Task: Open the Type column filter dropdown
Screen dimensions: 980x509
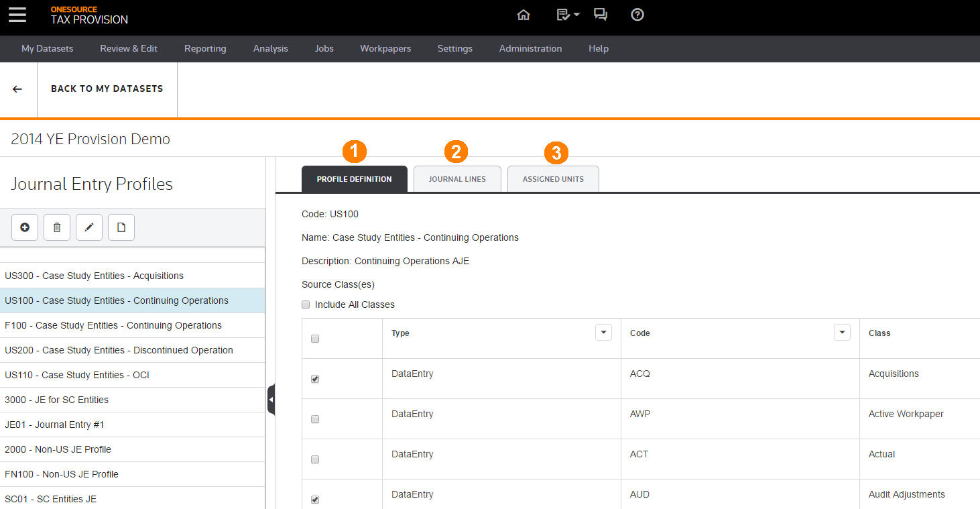Action: click(603, 333)
